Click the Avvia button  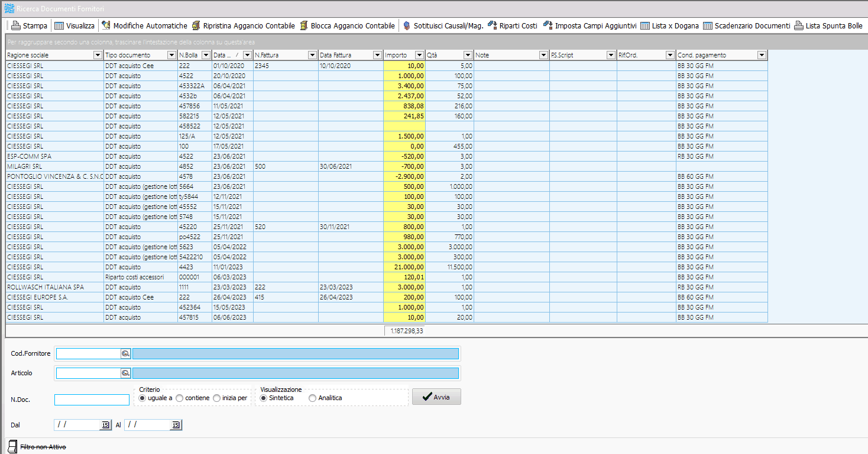click(x=436, y=397)
